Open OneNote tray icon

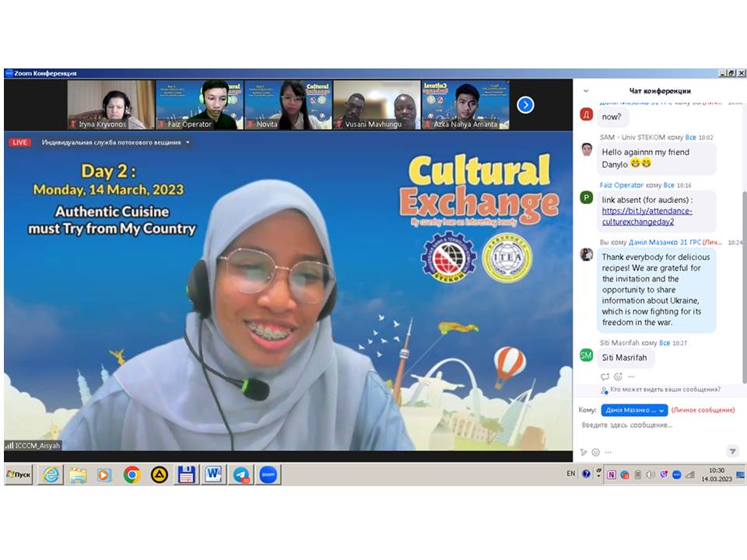point(612,474)
